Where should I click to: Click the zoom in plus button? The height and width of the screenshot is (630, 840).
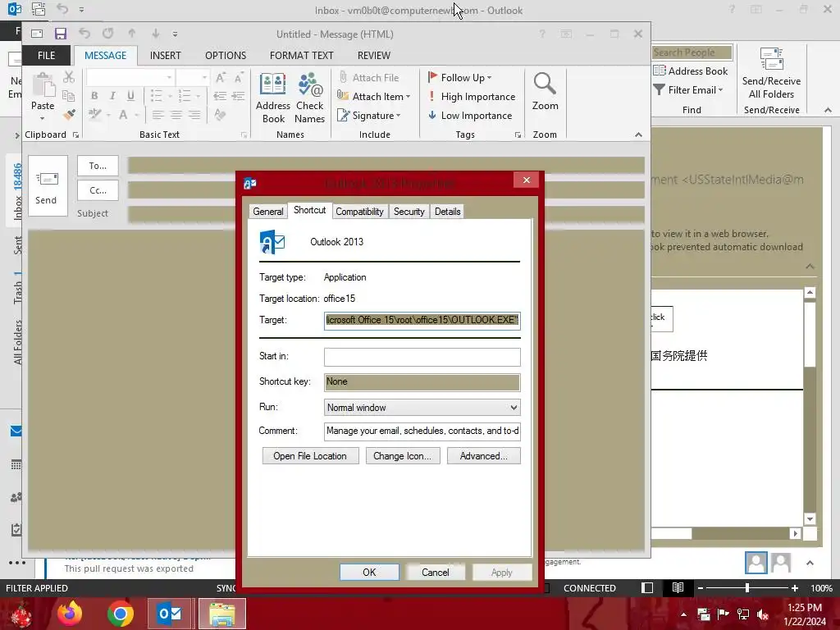tap(795, 588)
